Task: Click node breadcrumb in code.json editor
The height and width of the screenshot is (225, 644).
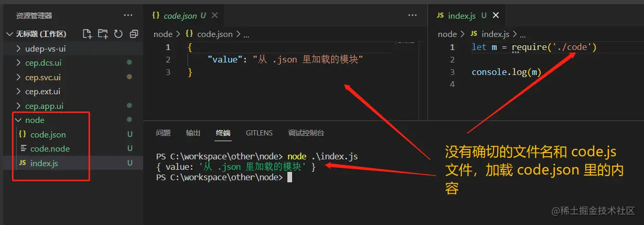Action: pos(163,34)
